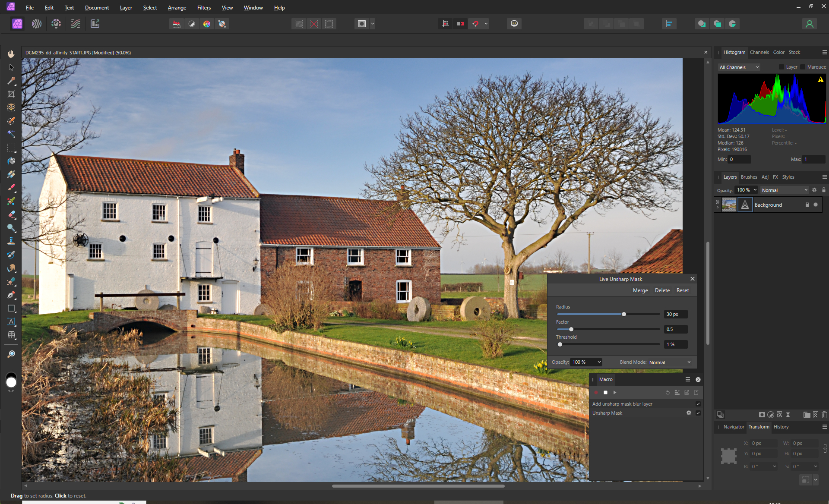829x504 pixels.
Task: Select the Selection Brush tool
Action: pyautogui.click(x=11, y=121)
